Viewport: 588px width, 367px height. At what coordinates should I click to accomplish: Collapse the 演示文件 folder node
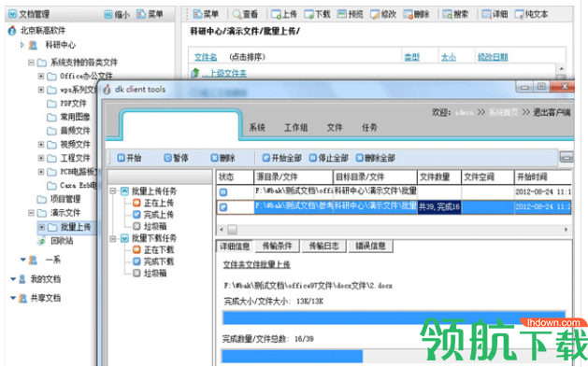(x=31, y=213)
